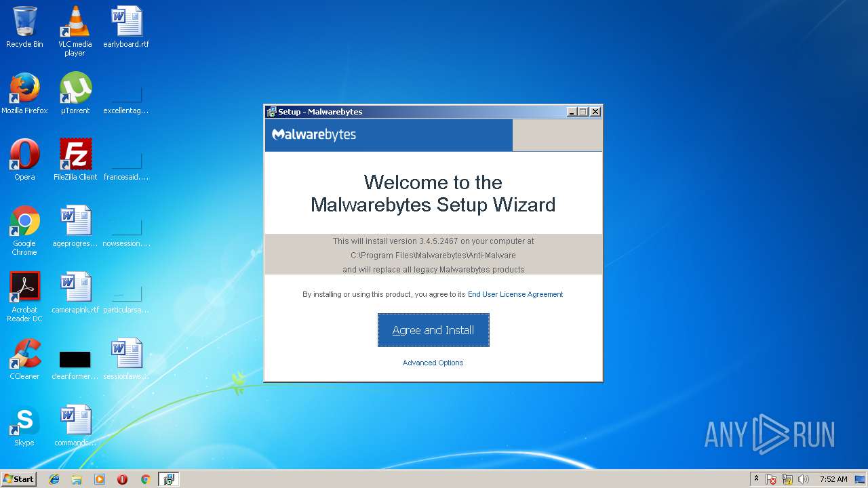The image size is (868, 488).
Task: Launch Google Chrome desktop shortcut
Action: coord(24,230)
